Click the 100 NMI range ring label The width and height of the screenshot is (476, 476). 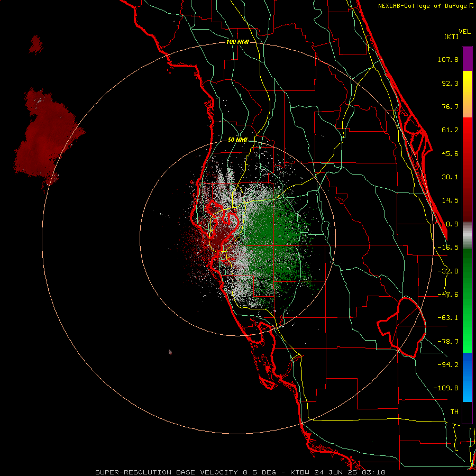click(x=237, y=42)
